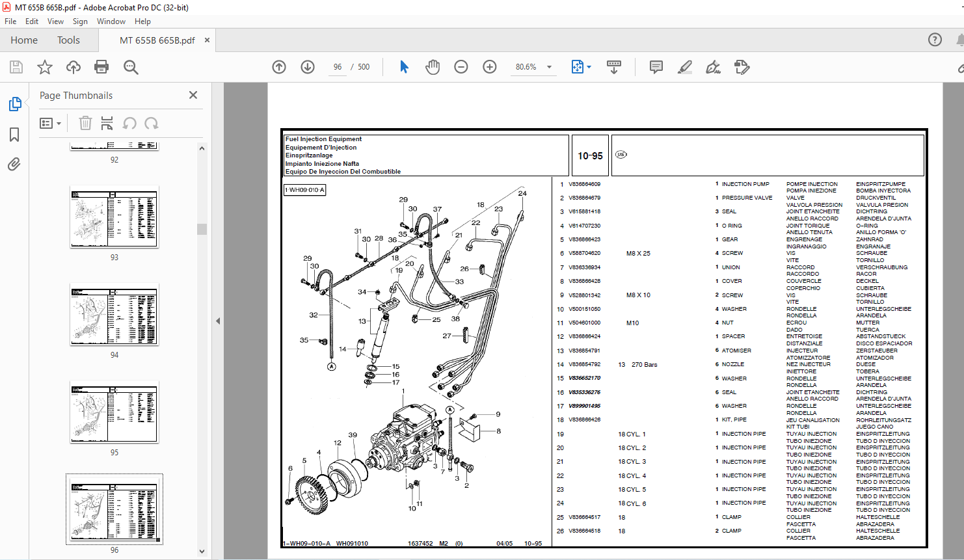Viewport: 964px width, 560px height.
Task: Go to next page arrow
Action: [308, 67]
